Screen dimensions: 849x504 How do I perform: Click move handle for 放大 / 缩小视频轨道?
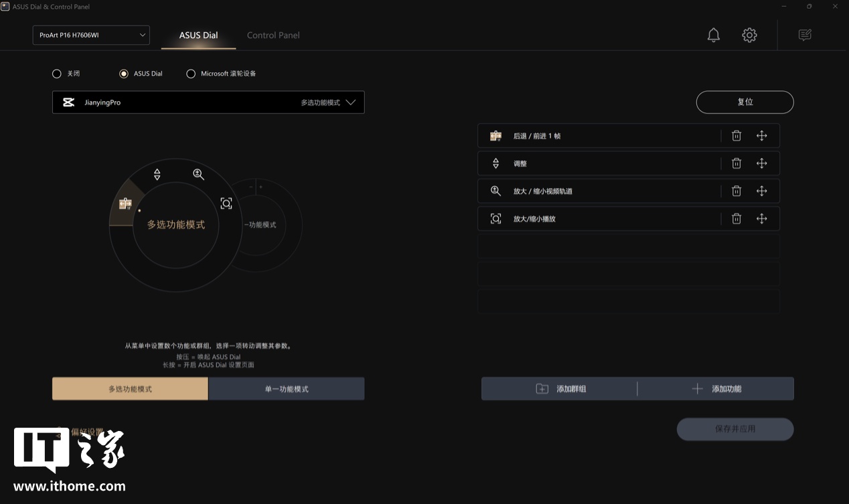(x=761, y=191)
